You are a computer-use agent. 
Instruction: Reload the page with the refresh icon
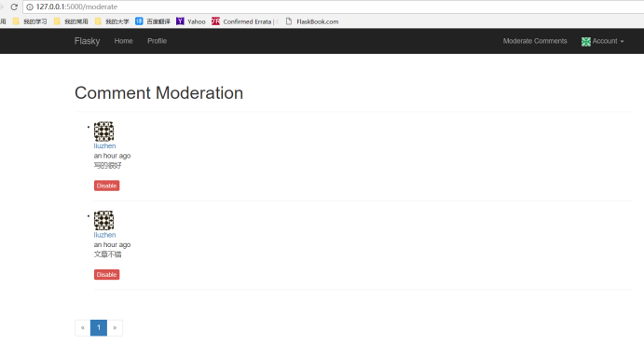point(14,7)
